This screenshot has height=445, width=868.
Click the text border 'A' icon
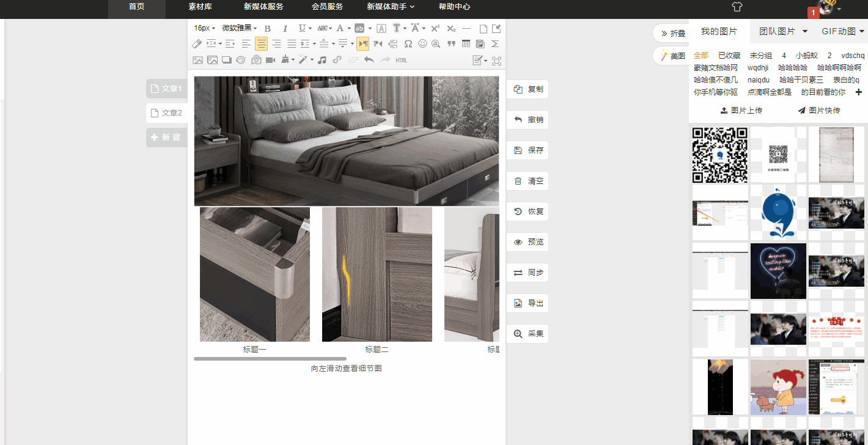coord(381,28)
